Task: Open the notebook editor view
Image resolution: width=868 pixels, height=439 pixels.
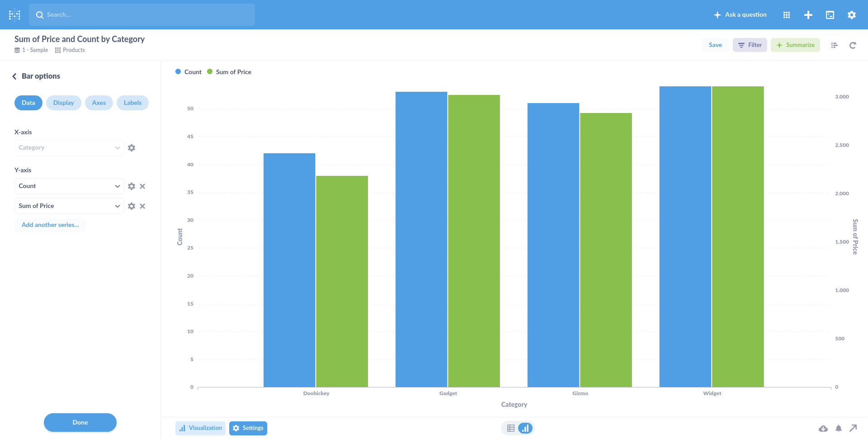Action: point(835,45)
